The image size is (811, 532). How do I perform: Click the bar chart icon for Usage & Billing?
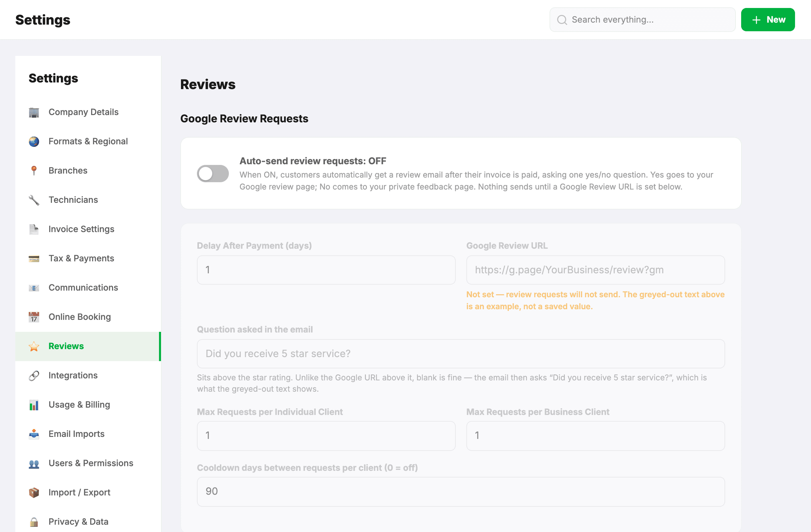pos(34,405)
